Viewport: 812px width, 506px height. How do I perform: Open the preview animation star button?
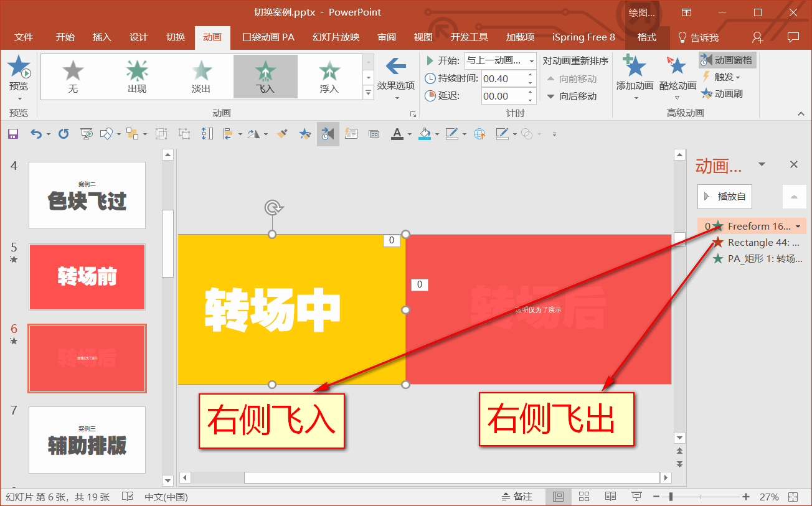click(19, 78)
